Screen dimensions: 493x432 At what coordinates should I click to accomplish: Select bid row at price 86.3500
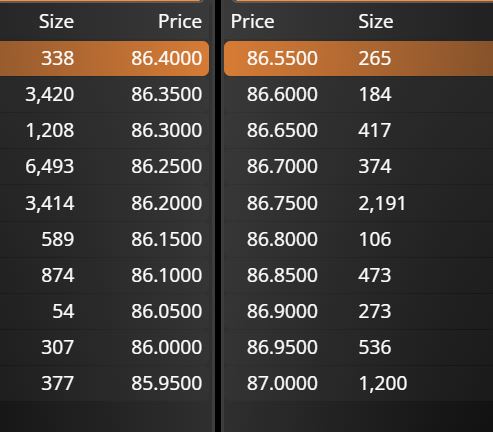104,94
